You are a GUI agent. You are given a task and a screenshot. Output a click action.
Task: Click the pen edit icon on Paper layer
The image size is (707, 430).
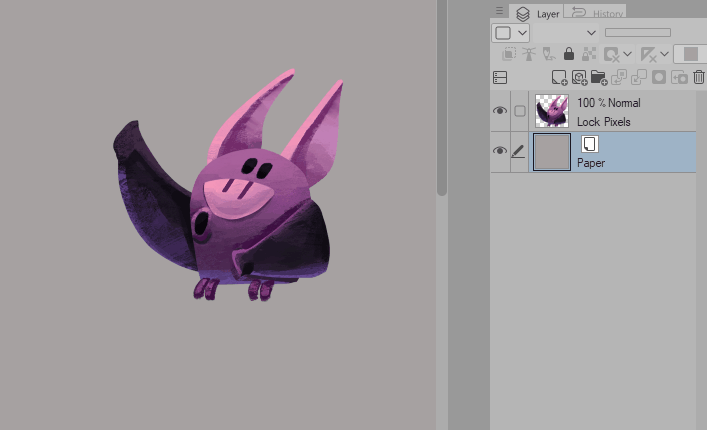[519, 151]
